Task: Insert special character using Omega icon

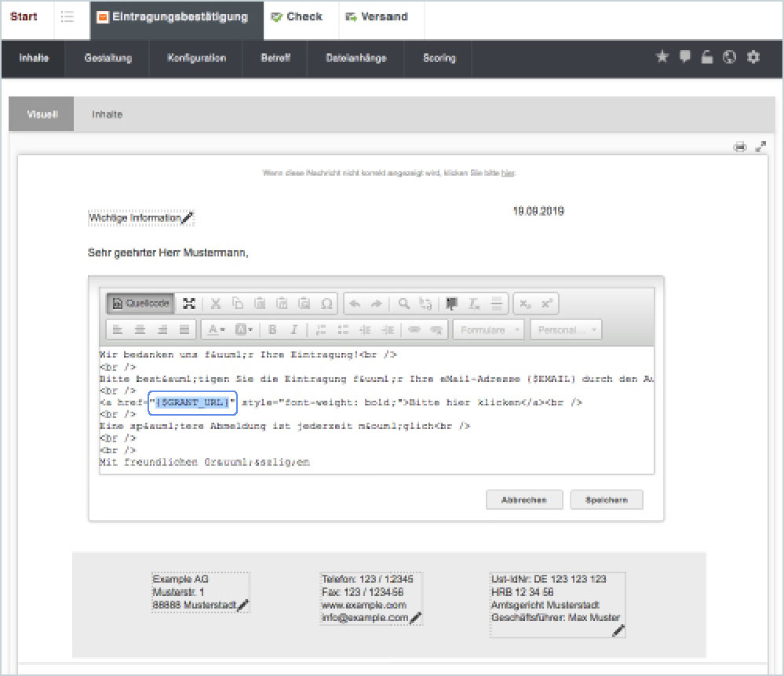Action: pyautogui.click(x=327, y=303)
